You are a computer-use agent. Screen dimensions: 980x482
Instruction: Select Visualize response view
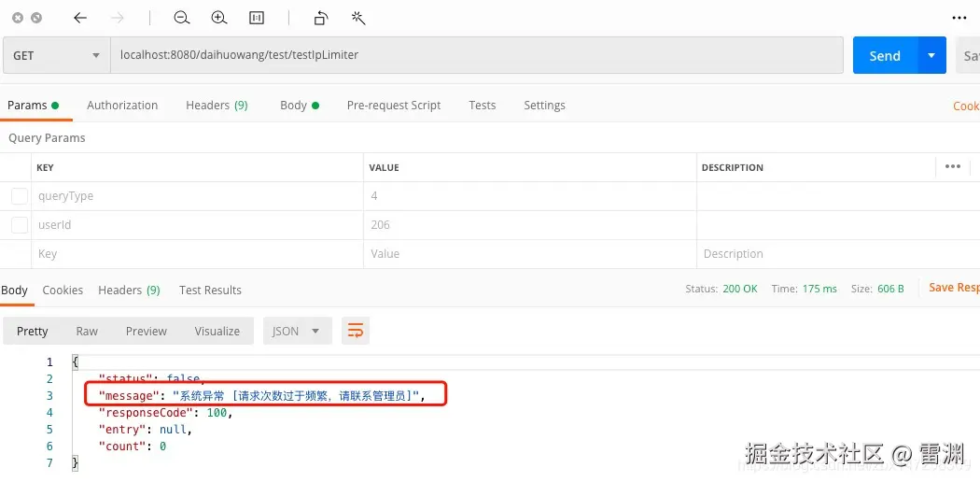217,331
